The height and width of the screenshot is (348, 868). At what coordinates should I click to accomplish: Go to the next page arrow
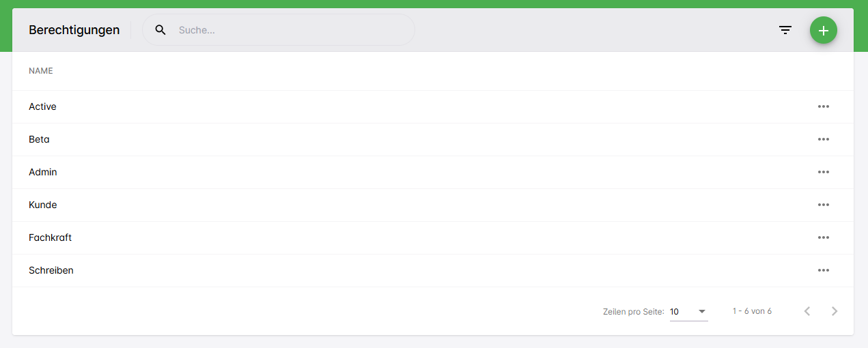click(835, 311)
